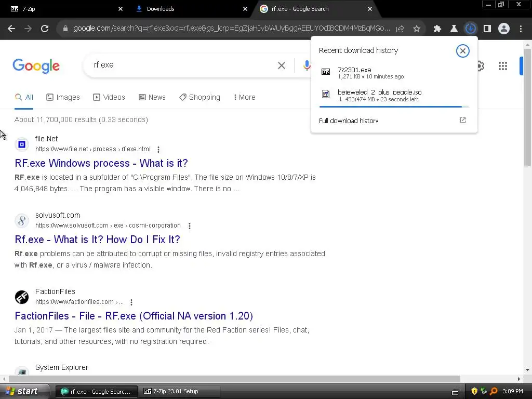
Task: Reload the current page
Action: coord(45,29)
